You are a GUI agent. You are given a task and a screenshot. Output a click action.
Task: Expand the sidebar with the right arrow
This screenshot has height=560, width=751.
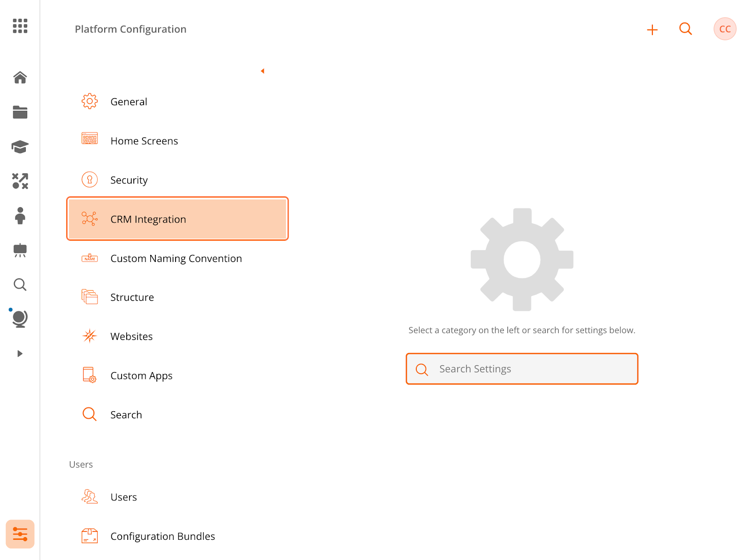tap(20, 353)
